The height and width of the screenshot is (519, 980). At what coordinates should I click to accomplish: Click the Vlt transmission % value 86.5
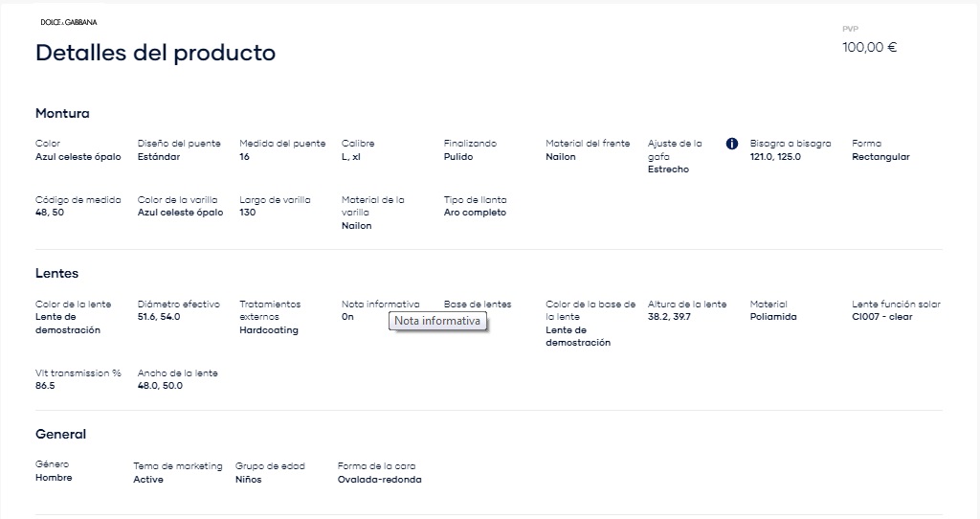tap(45, 386)
